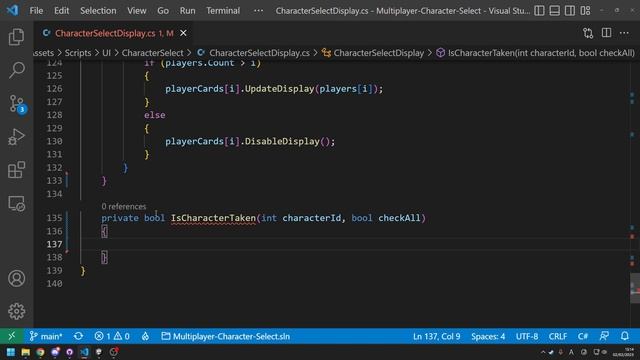This screenshot has width=640, height=360.
Task: Click the UpdateDisplay call on line 126
Action: point(279,89)
